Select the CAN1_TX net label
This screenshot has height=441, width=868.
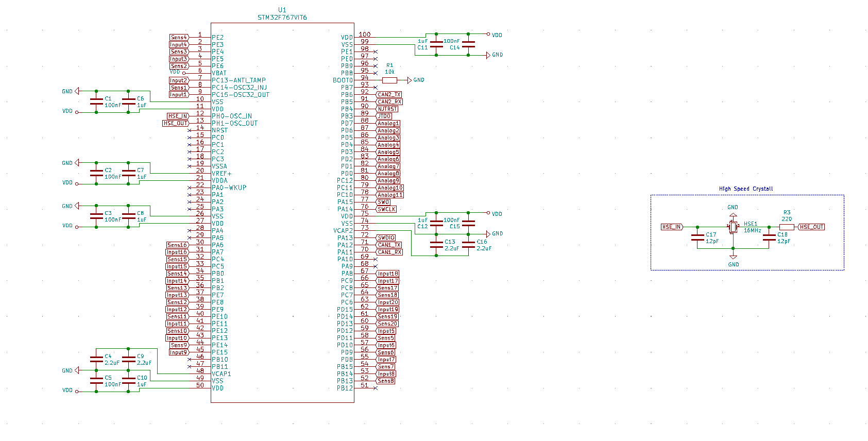[389, 245]
